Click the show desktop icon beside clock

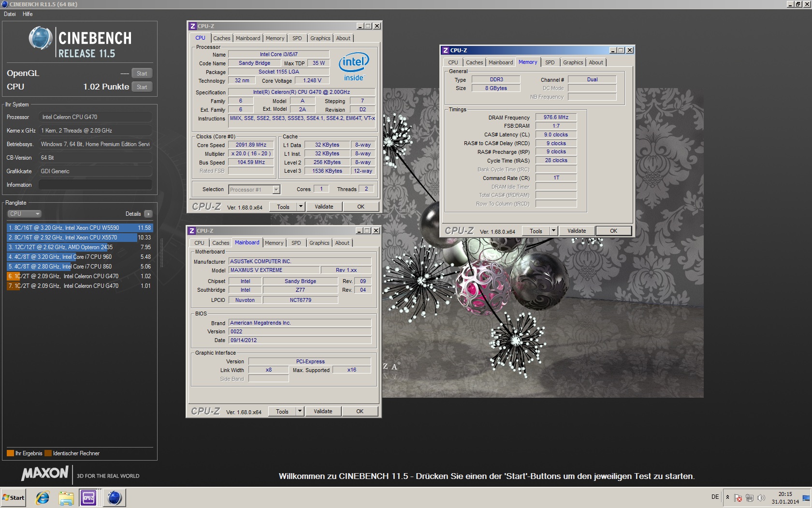[806, 498]
